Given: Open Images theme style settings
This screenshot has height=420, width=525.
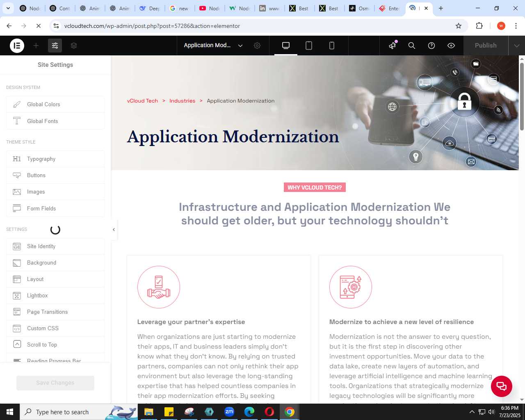Looking at the screenshot, I should 55,192.
